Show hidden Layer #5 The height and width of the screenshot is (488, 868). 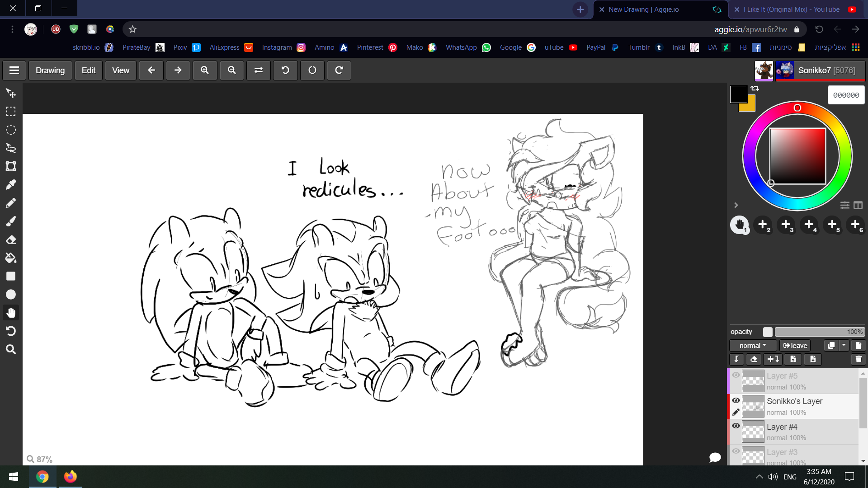(x=736, y=375)
